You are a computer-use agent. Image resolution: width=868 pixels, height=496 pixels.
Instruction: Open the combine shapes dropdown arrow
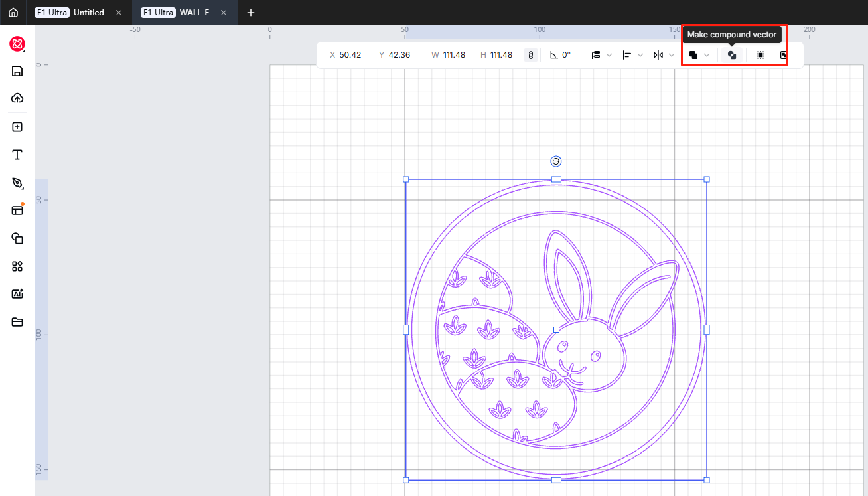(707, 55)
